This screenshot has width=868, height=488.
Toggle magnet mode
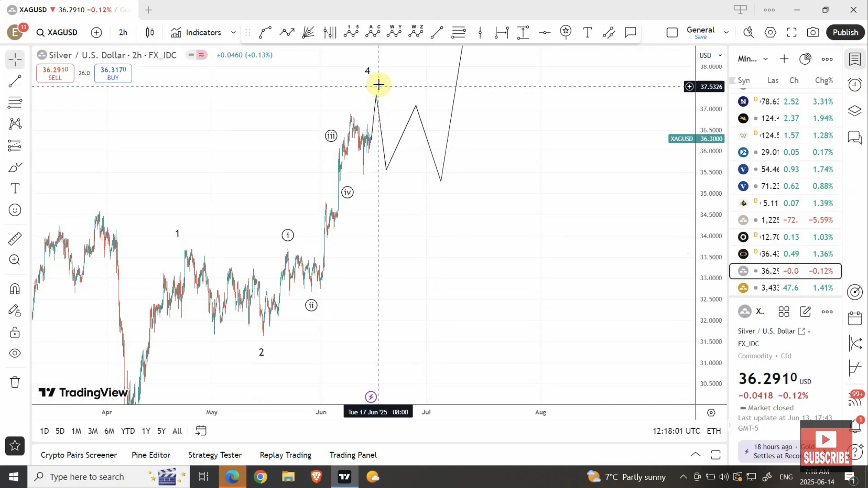[x=15, y=289]
